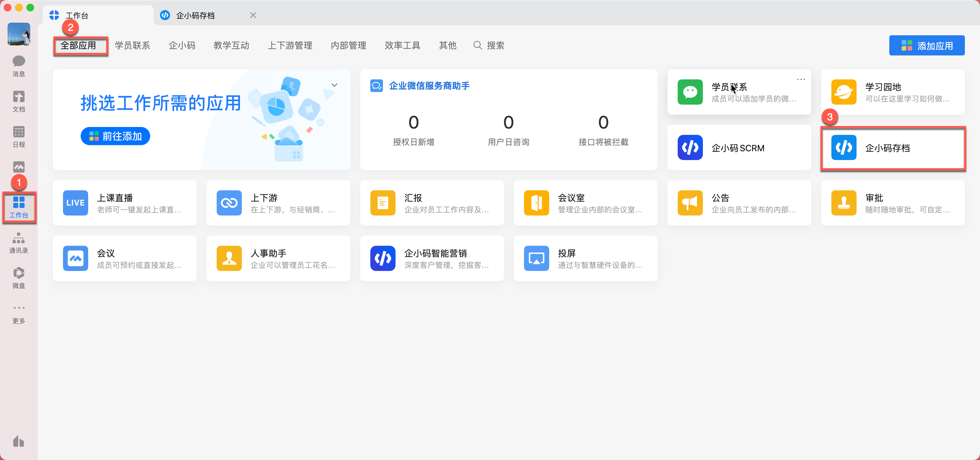This screenshot has width=980, height=460.
Task: Open the 投屏 screen-cast icon
Action: coord(536,258)
